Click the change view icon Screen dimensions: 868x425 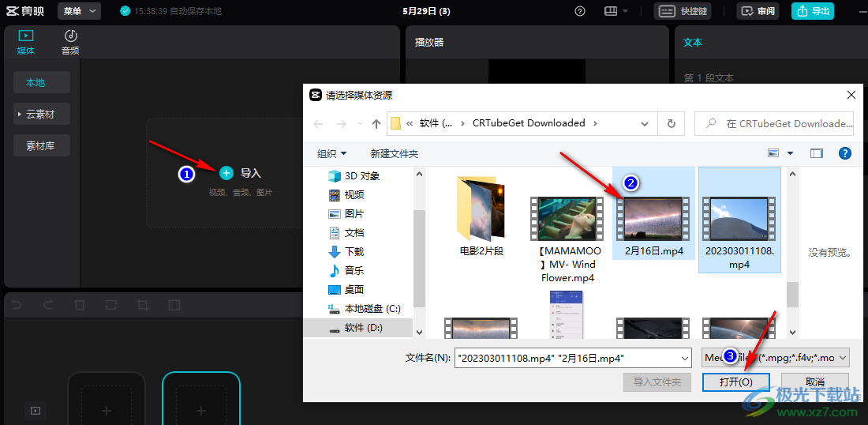(x=773, y=153)
